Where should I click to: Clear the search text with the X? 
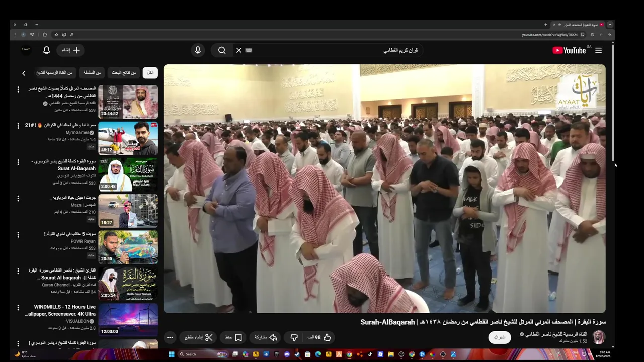click(239, 50)
